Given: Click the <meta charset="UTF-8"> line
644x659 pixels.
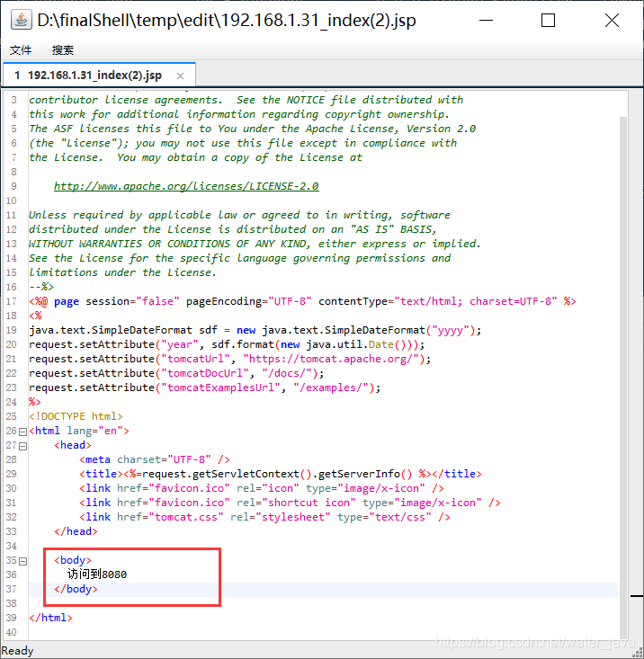Looking at the screenshot, I should click(x=155, y=459).
